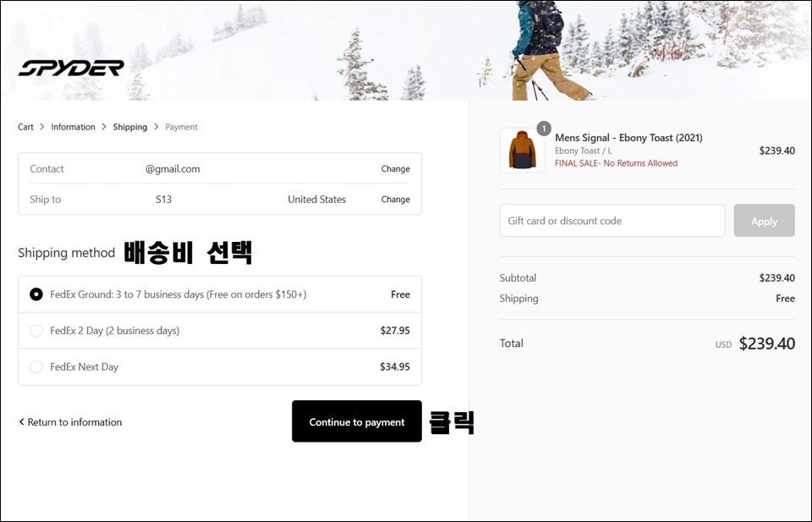Select the Mens Signal - Ebony Toast product title
The width and height of the screenshot is (812, 522).
(628, 138)
